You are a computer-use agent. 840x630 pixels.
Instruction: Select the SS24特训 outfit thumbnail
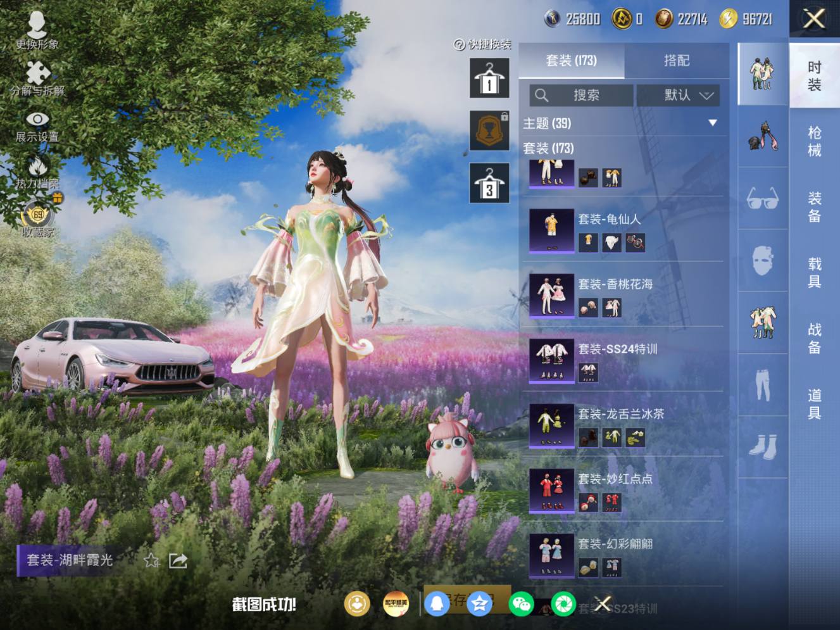pyautogui.click(x=551, y=361)
